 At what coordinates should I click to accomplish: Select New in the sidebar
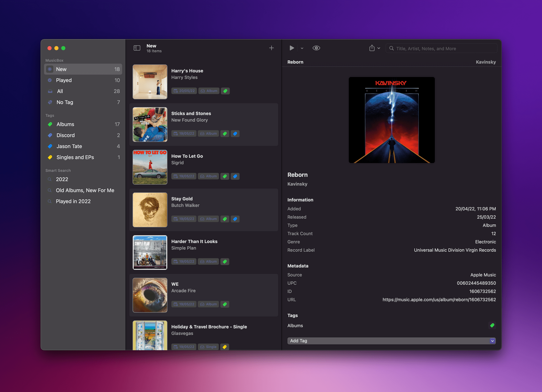(x=83, y=69)
